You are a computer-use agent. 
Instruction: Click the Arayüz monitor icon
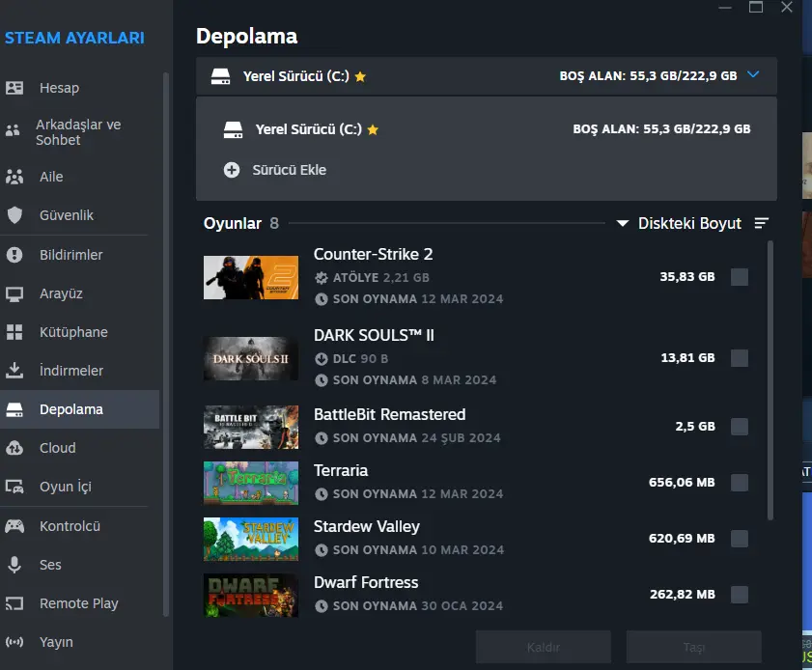14,294
